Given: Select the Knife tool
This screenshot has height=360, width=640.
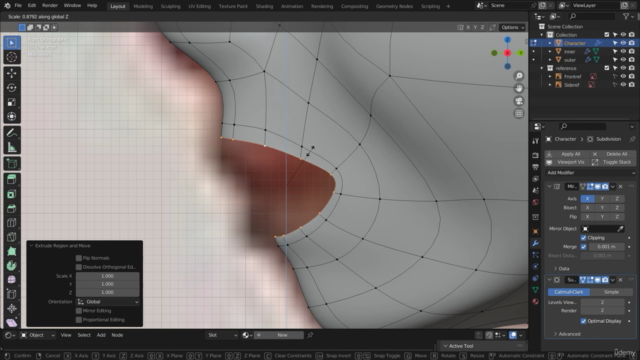Looking at the screenshot, I should click(x=11, y=237).
